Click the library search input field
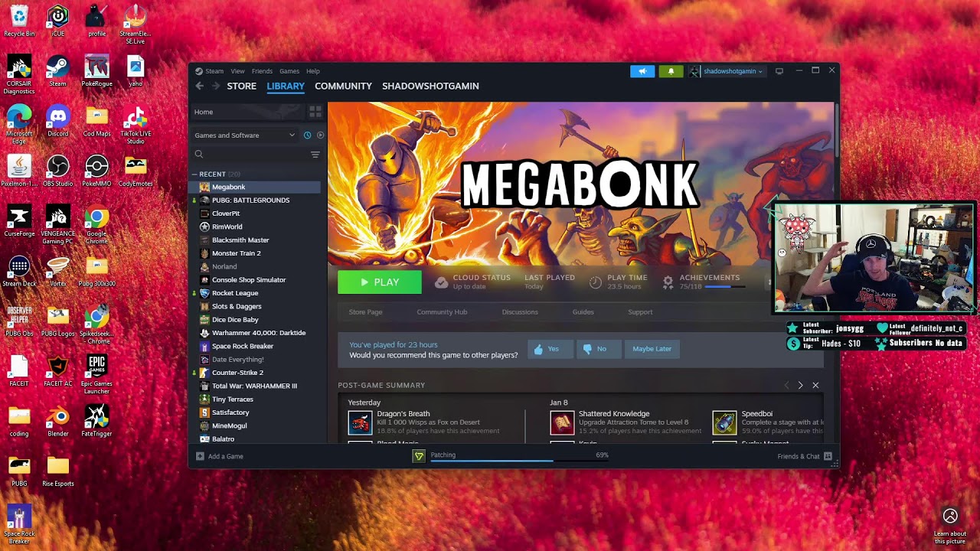Image resolution: width=980 pixels, height=551 pixels. point(255,155)
